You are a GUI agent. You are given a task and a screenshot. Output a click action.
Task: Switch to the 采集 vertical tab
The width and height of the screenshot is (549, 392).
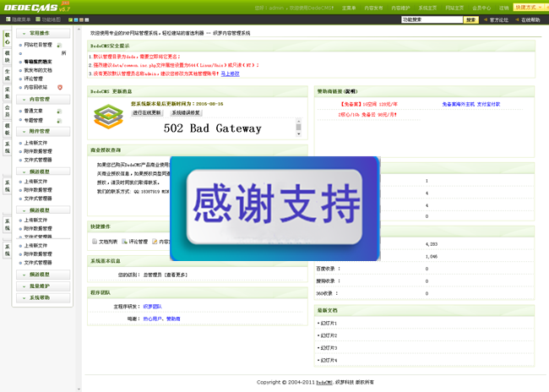pos(7,93)
